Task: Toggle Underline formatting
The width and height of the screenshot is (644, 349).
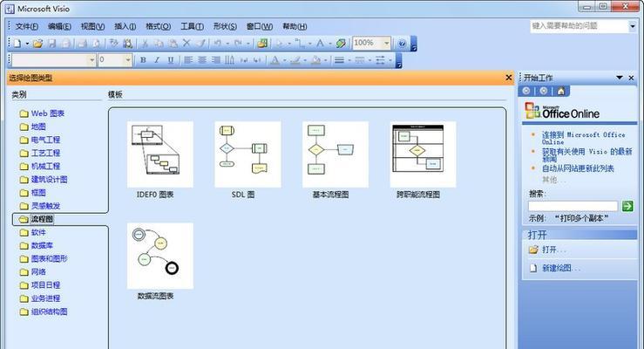Action: (171, 60)
